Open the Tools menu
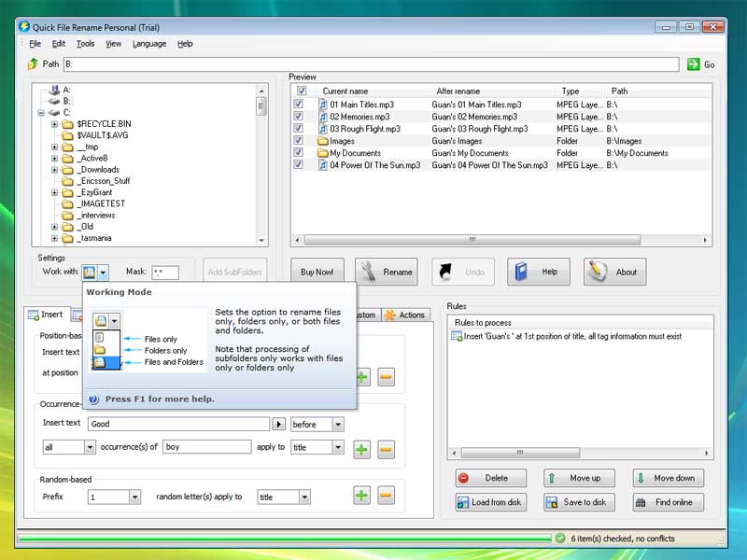This screenshot has width=747, height=560. click(x=85, y=43)
